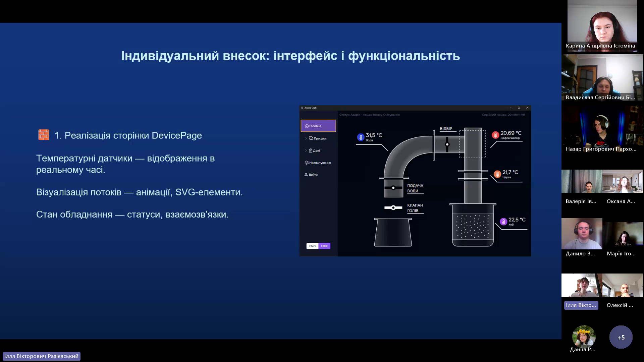
Task: Expand the Процеси menu chevron
Action: (x=306, y=138)
